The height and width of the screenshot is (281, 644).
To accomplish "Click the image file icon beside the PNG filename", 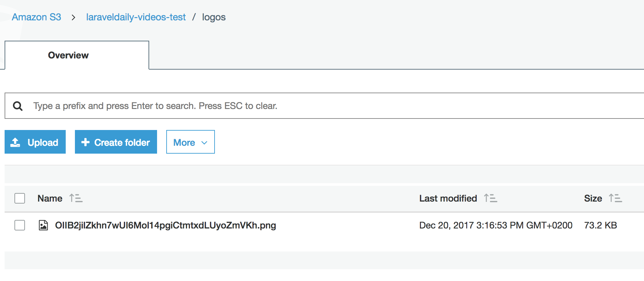I will [43, 225].
